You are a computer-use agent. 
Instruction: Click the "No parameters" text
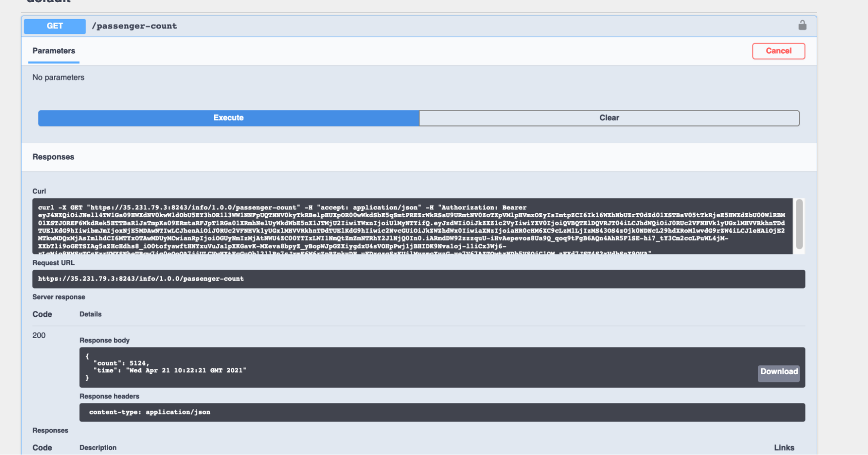[58, 77]
